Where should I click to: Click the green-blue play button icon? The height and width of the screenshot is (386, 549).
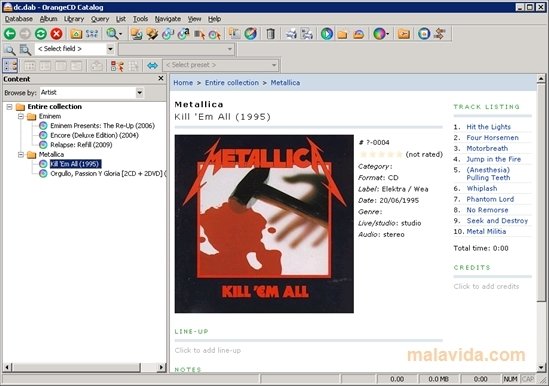coord(327,34)
